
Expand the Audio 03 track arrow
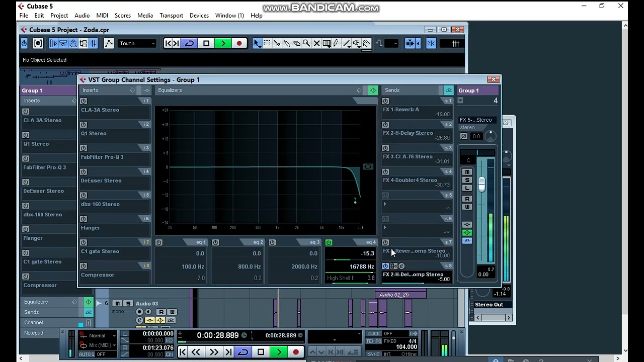[x=99, y=304]
